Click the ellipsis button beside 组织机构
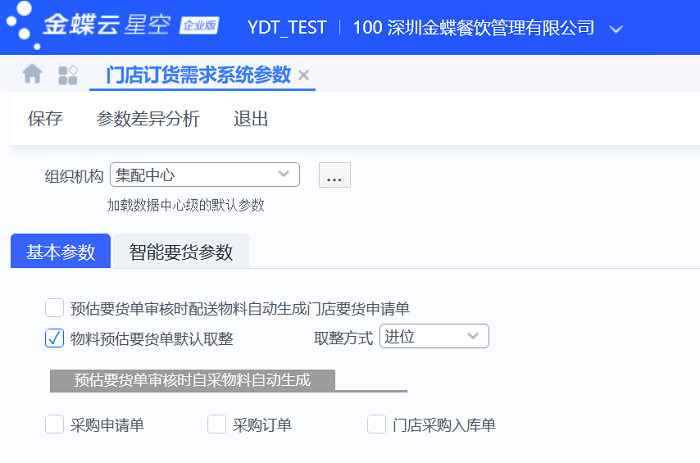 [x=334, y=175]
